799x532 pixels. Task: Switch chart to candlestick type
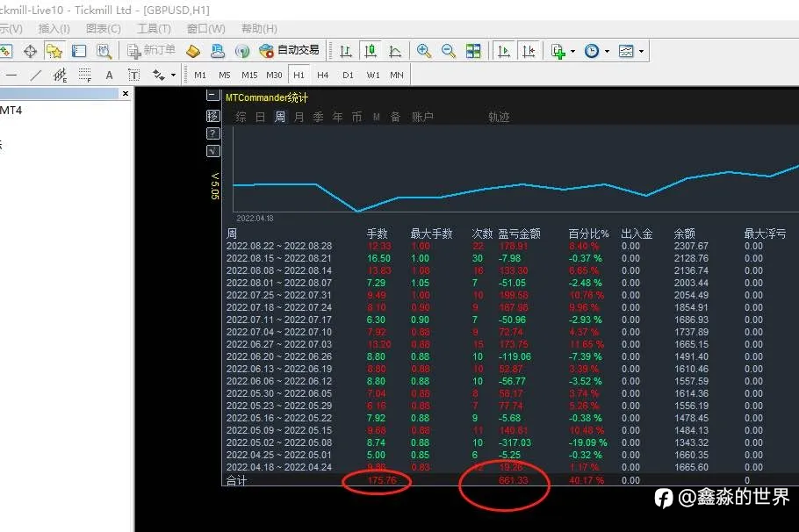371,51
